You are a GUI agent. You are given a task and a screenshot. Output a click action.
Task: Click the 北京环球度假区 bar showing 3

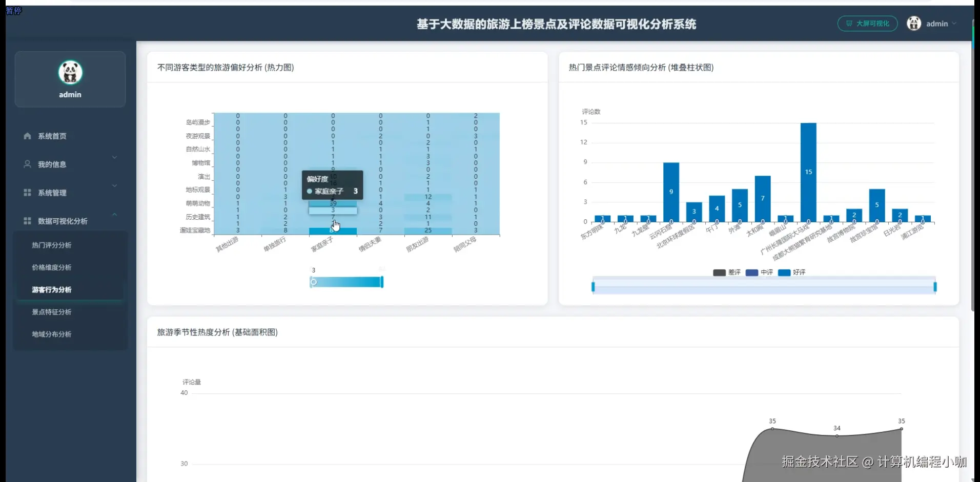694,212
